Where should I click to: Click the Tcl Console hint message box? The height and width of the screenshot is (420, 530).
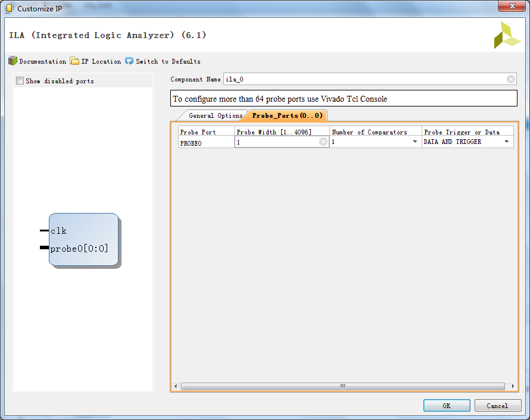click(344, 98)
